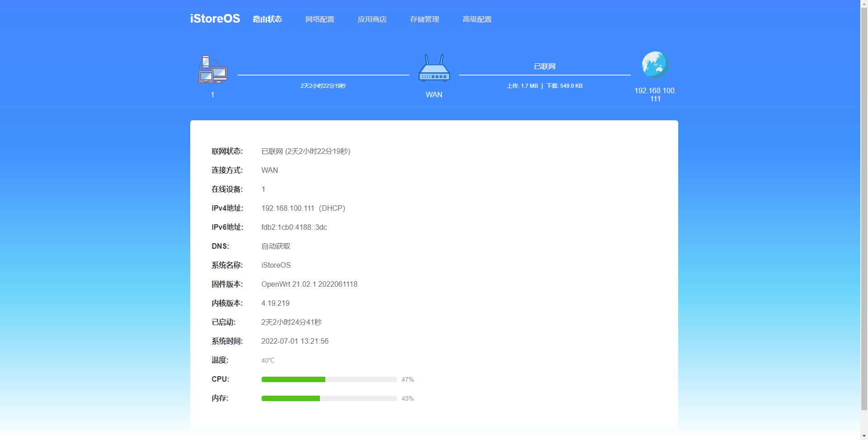This screenshot has width=868, height=440.
Task: Click the CPU usage progress bar
Action: tap(329, 379)
